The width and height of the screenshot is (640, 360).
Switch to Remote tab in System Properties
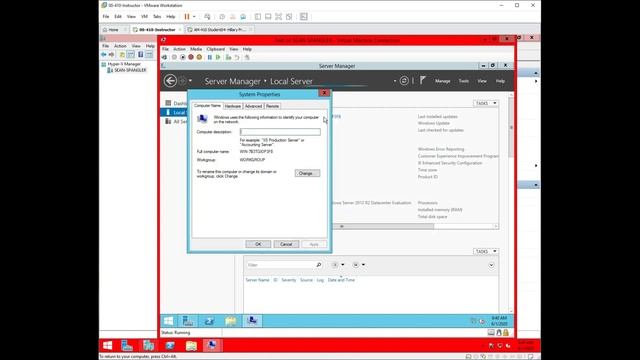pos(272,106)
